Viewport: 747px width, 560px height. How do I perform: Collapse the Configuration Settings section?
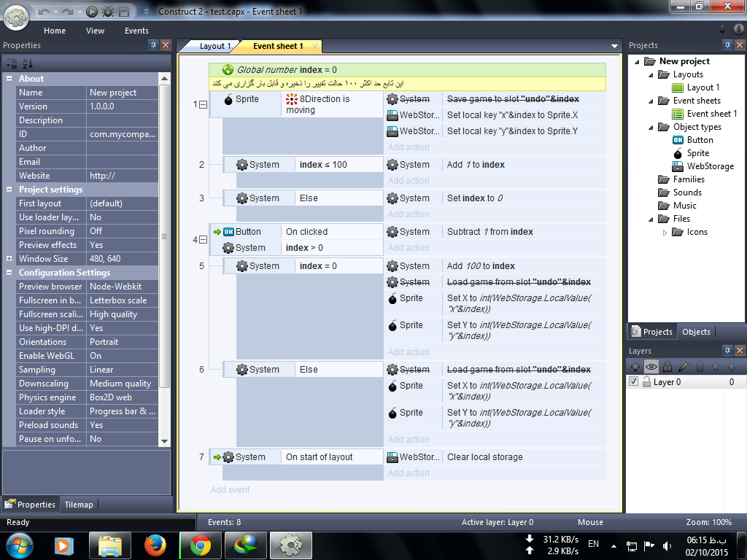[x=9, y=273]
